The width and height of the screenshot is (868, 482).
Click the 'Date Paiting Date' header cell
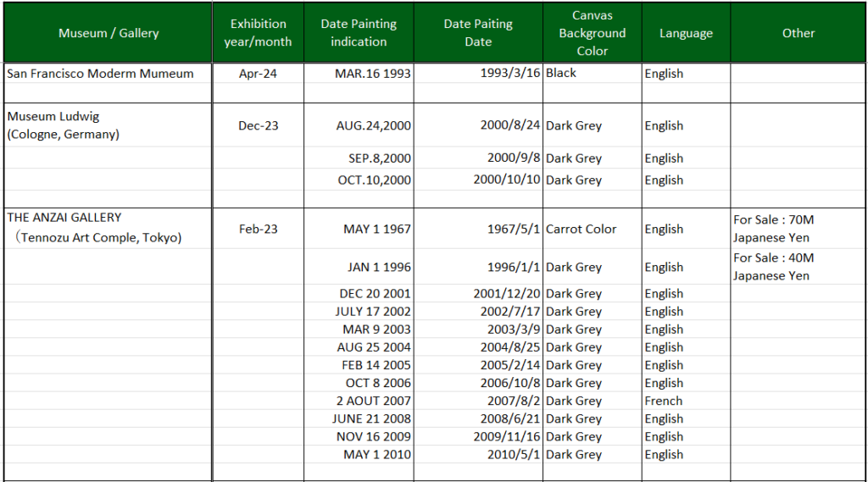pos(478,33)
